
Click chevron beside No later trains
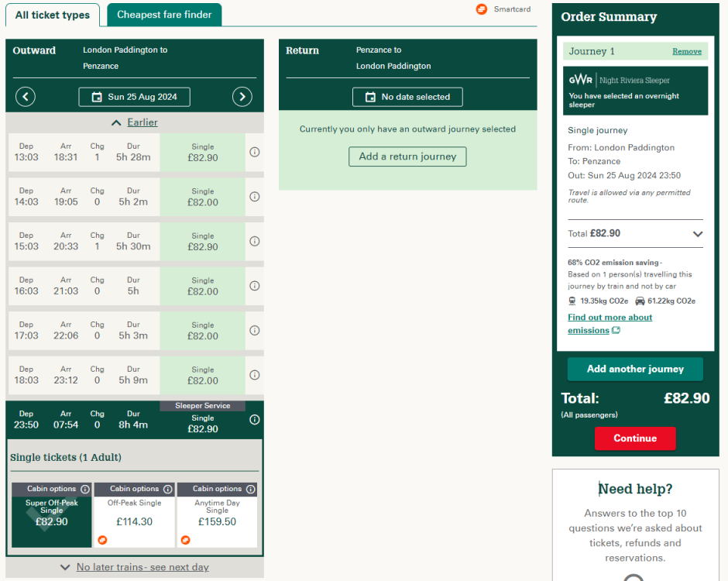pyautogui.click(x=66, y=567)
